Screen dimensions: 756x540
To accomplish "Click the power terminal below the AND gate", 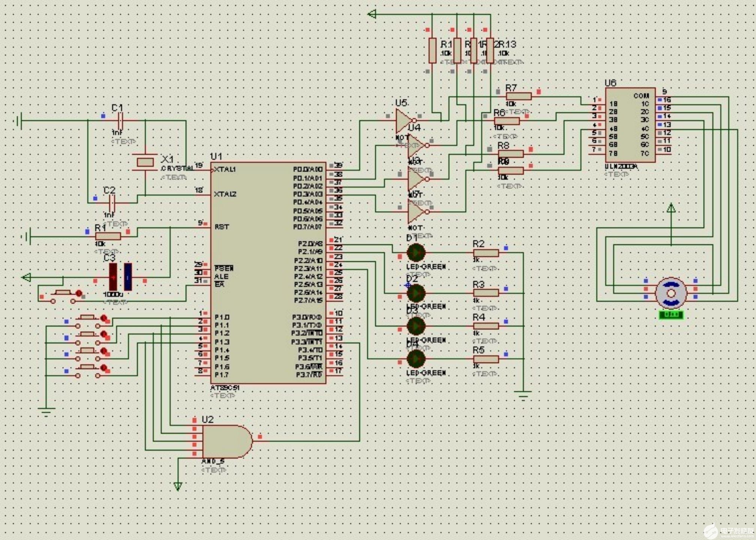I will tap(178, 486).
